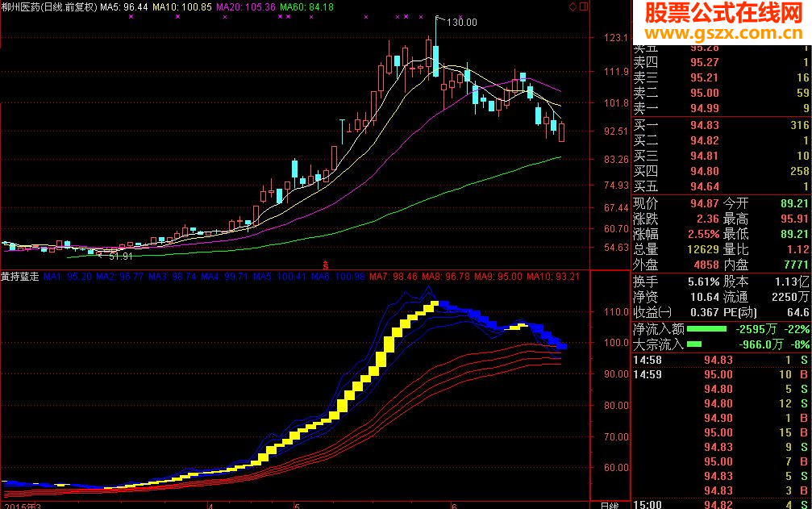
Task: Click the 卖一 row at 94.99
Action: pyautogui.click(x=721, y=108)
